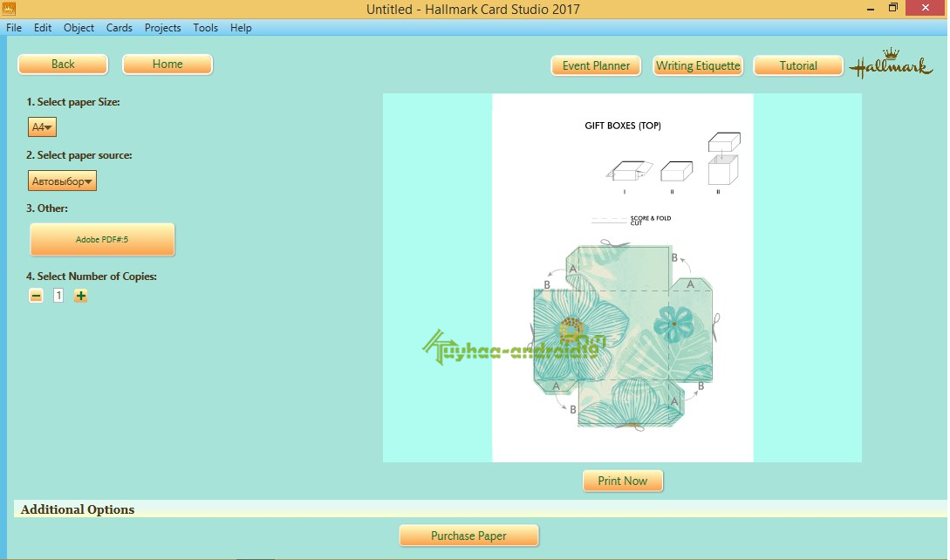
Task: Return to the Home screen
Action: pos(167,65)
